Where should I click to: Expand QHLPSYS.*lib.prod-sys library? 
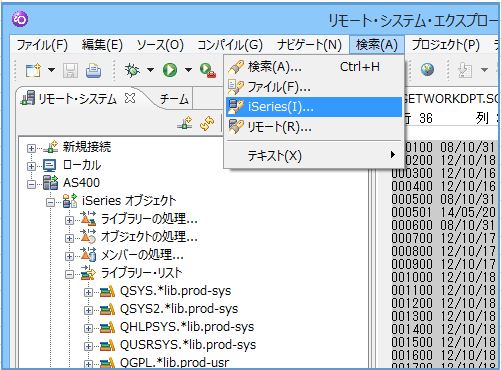pyautogui.click(x=88, y=328)
